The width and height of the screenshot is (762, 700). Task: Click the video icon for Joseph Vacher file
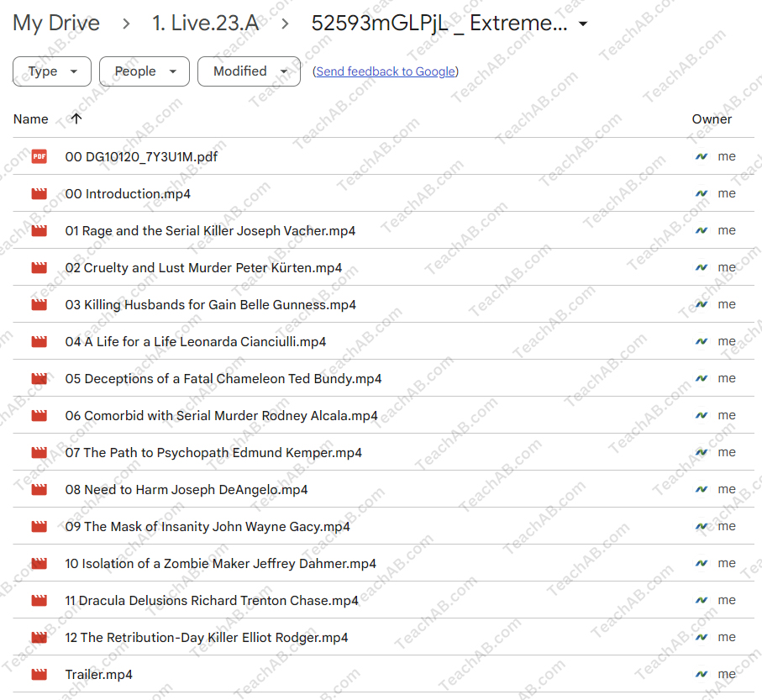point(39,230)
